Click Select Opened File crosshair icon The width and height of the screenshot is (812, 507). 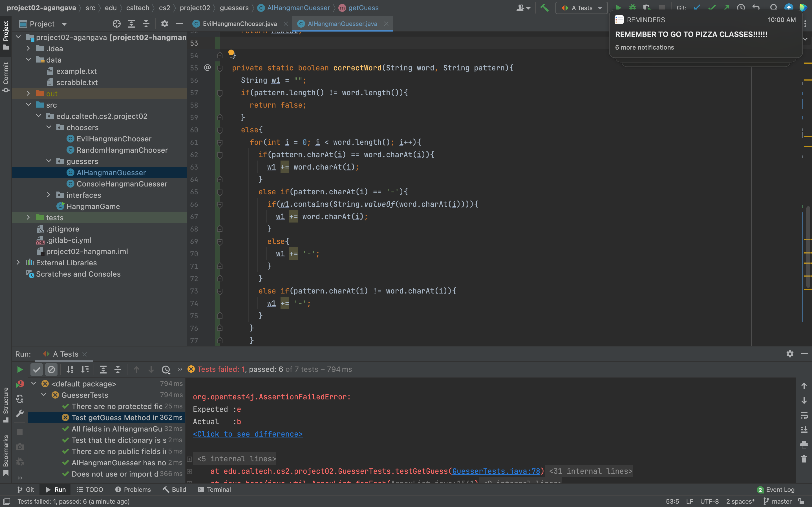pos(116,24)
